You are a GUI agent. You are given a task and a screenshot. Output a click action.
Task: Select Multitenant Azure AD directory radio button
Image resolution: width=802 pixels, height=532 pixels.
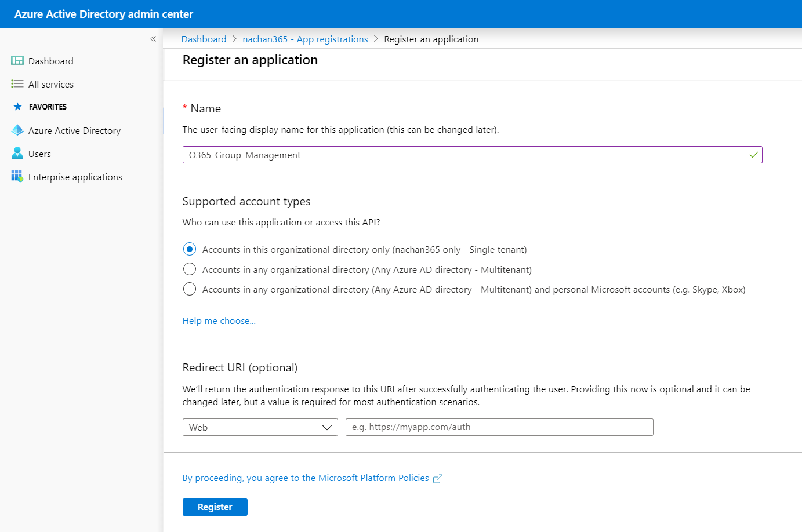[190, 269]
